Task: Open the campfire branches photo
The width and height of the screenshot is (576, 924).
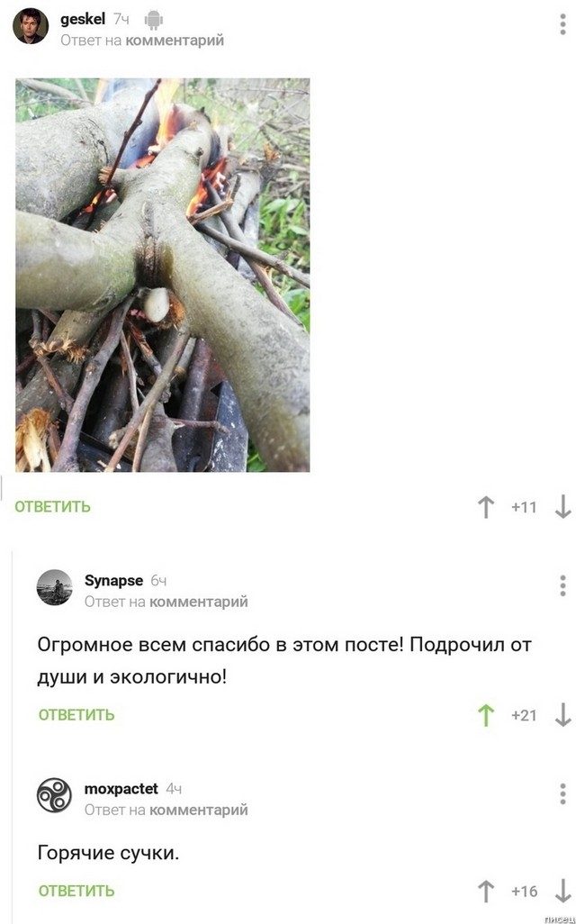Action: click(x=163, y=276)
